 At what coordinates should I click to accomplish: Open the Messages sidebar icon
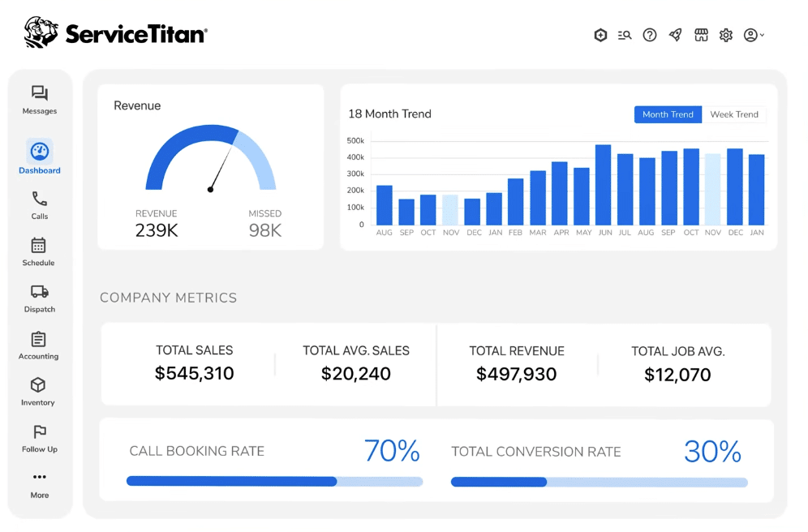(40, 93)
